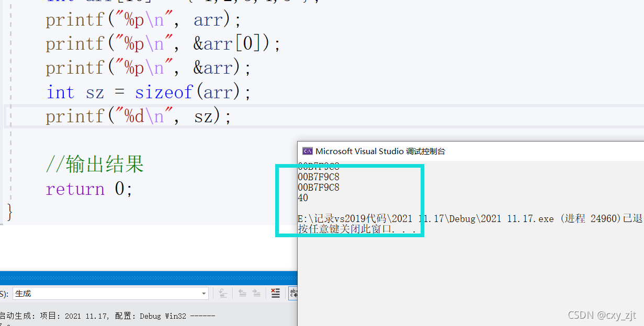Click the build output line 项目: 2021 11.17

(107, 316)
